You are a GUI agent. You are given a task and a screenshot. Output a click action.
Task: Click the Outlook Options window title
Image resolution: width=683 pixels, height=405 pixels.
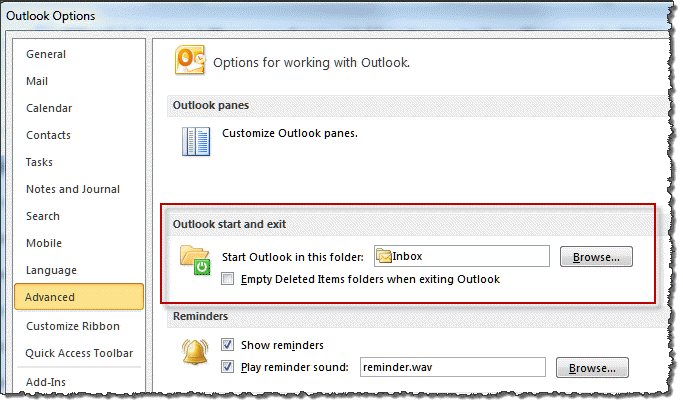click(51, 16)
